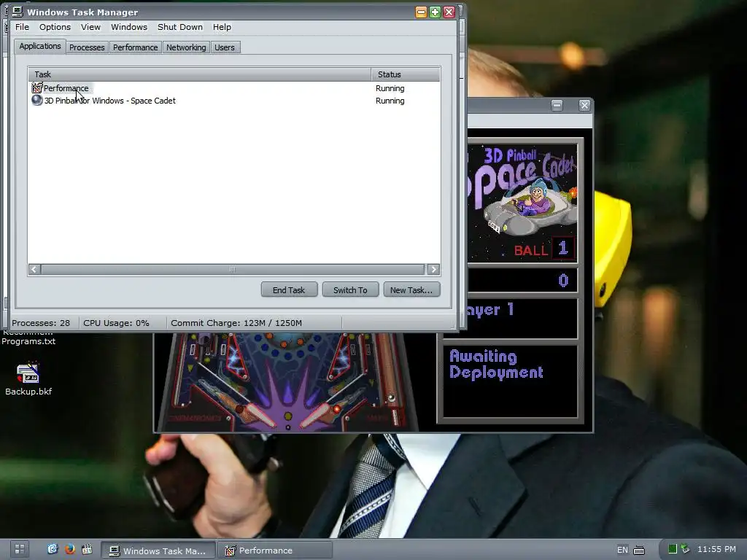Click CPU Usage: 0% status entry
This screenshot has width=747, height=560.
tap(116, 323)
